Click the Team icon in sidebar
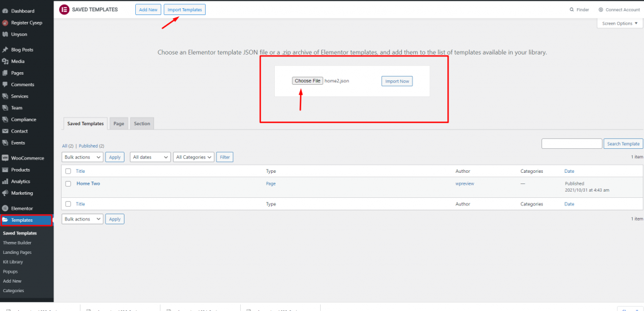 point(5,108)
